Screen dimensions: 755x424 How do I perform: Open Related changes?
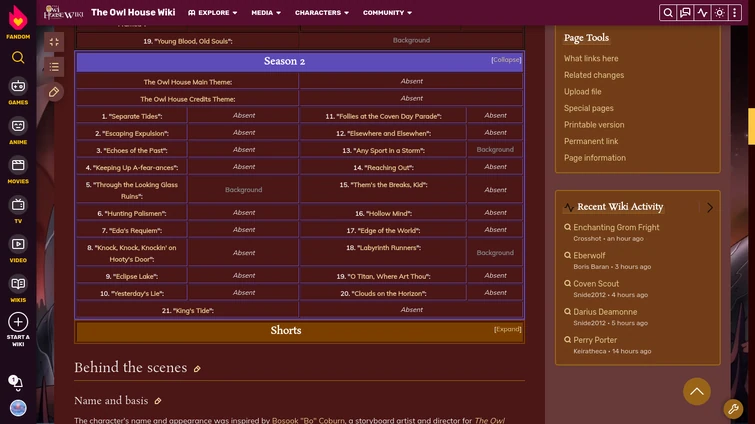click(x=594, y=75)
